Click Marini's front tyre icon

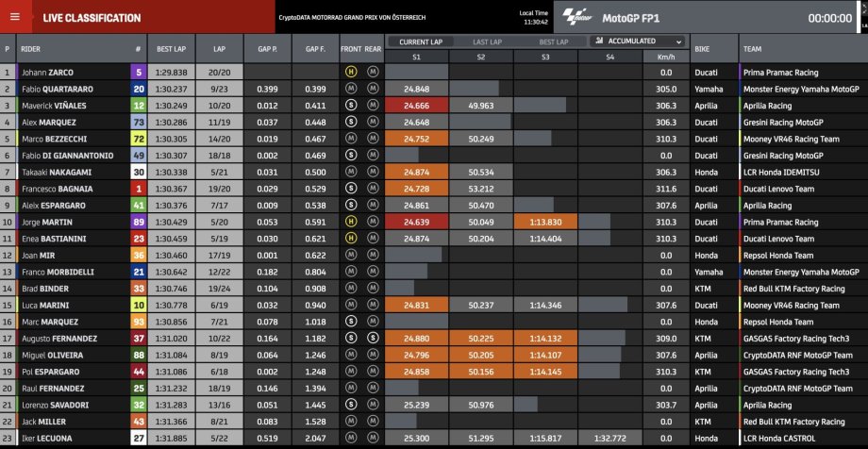coord(350,305)
